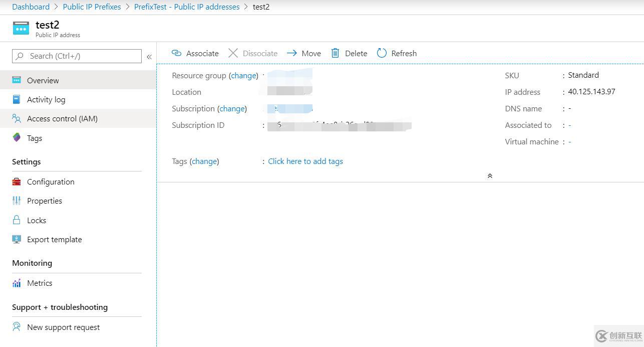Screen dimensions: 644x347
Task: Open Access control (IAM)
Action: [78, 119]
